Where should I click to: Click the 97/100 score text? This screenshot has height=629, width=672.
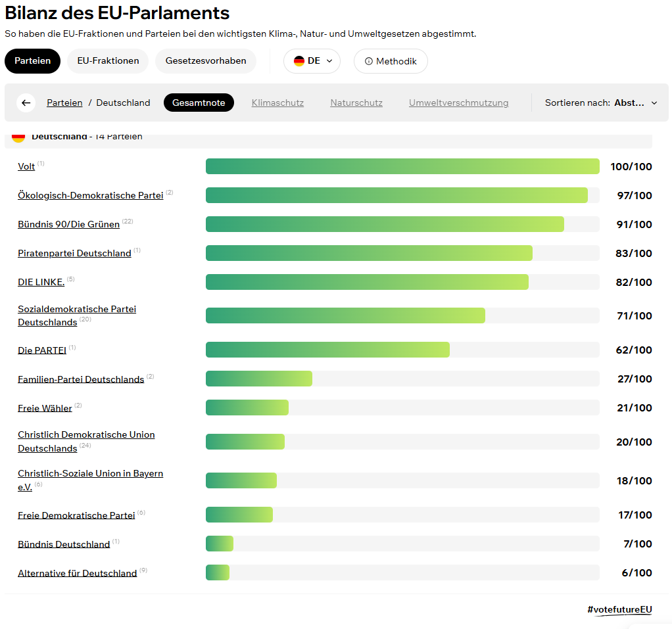click(x=635, y=195)
